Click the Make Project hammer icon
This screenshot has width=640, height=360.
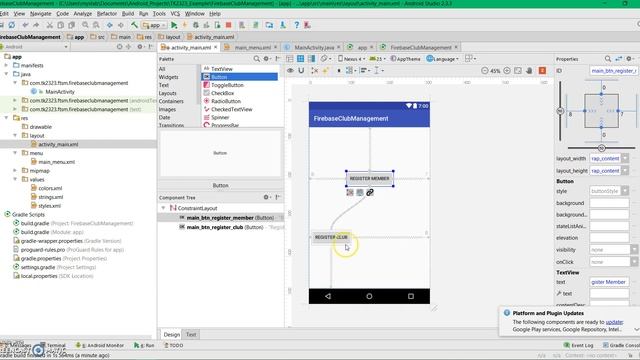click(x=134, y=25)
